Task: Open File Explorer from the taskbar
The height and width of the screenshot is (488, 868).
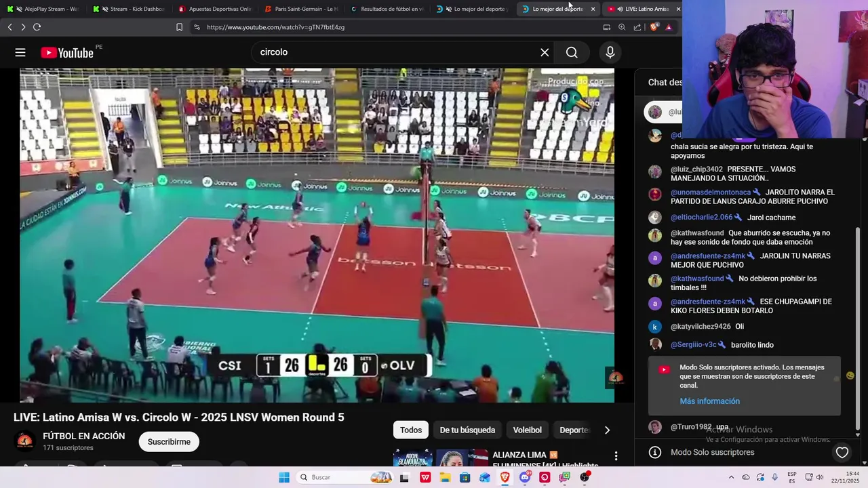Action: click(445, 477)
